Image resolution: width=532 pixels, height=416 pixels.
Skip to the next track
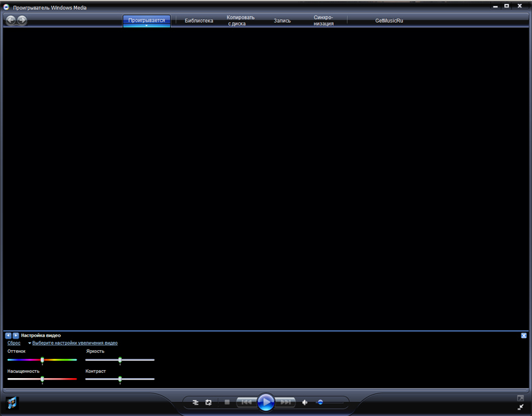coord(285,402)
